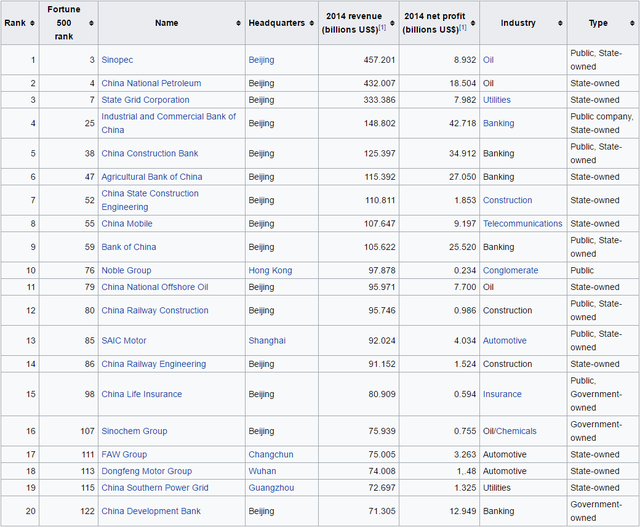Open the Oil industry link in Sinopec row
The width and height of the screenshot is (640, 527).
click(x=488, y=60)
